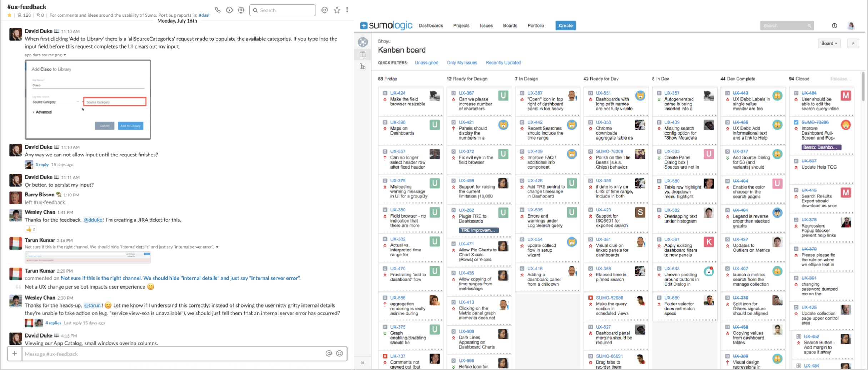Click the red bug icon on SUMO-52986 card
This screenshot has width=868, height=370.
click(x=590, y=298)
